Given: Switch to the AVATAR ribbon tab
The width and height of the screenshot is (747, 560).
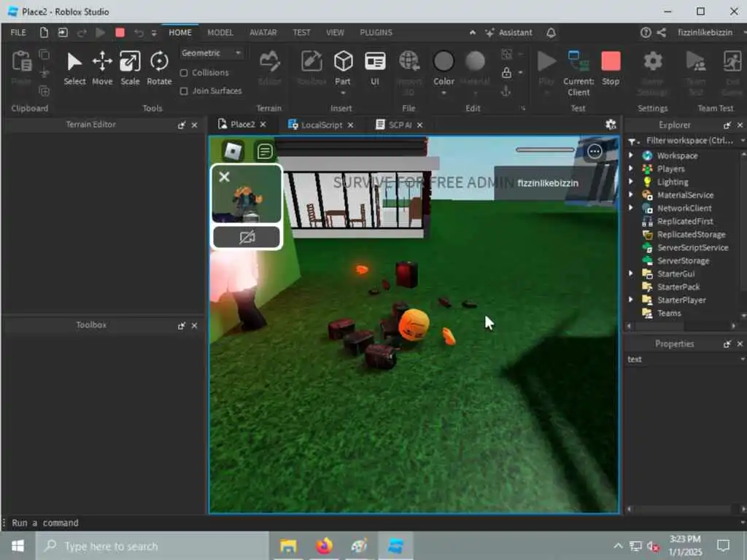Looking at the screenshot, I should (263, 32).
